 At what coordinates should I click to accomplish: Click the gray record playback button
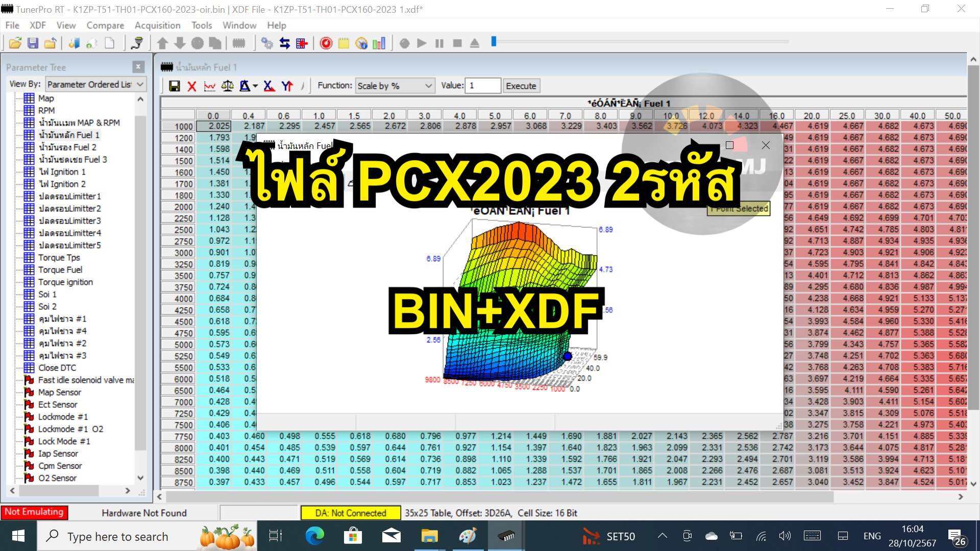click(x=404, y=43)
